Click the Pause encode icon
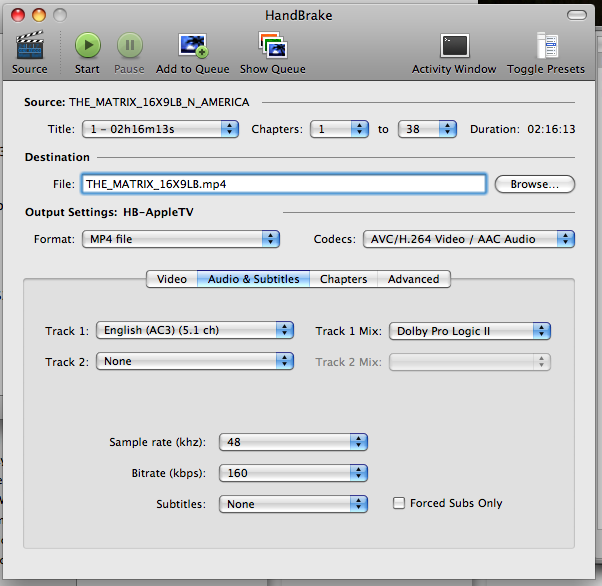Image resolution: width=602 pixels, height=586 pixels. pyautogui.click(x=130, y=45)
